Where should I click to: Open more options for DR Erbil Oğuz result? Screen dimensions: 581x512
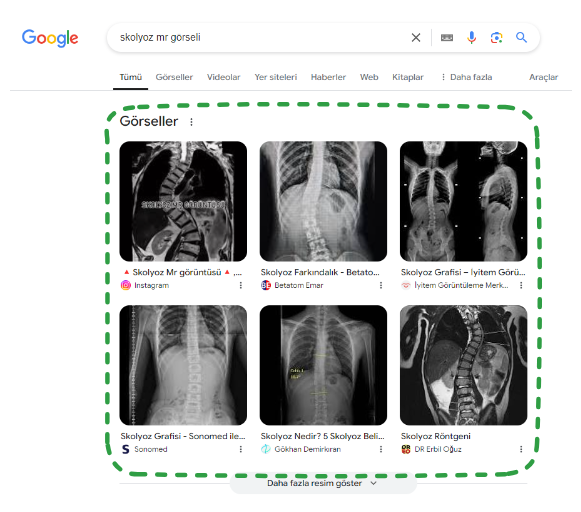pyautogui.click(x=521, y=449)
